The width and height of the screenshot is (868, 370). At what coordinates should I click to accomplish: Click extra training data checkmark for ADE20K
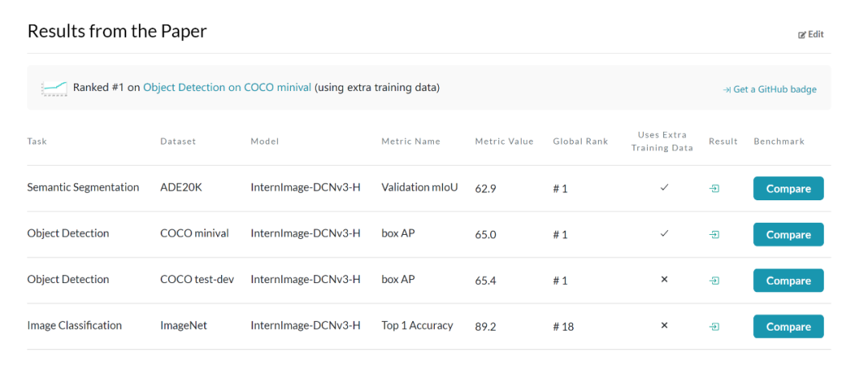coord(664,188)
